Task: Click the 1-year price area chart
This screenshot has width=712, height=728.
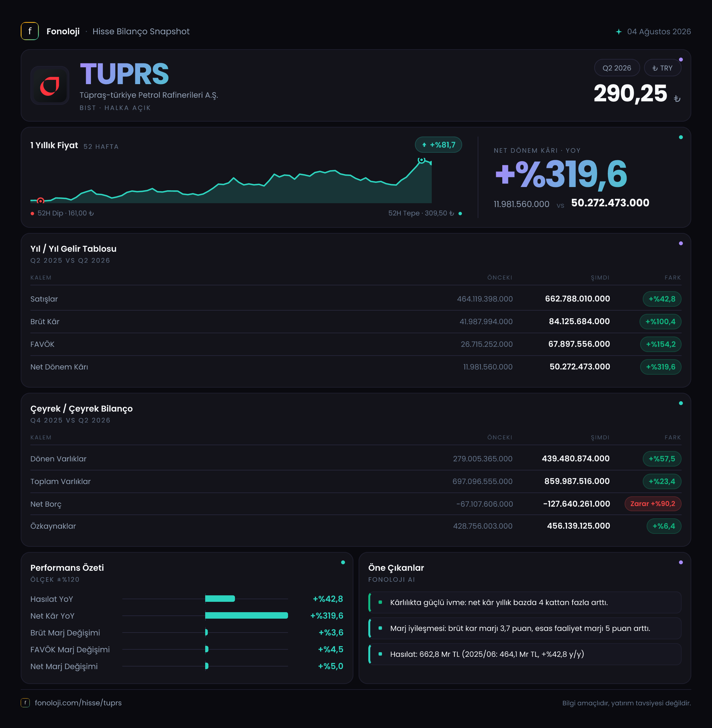Action: point(231,181)
